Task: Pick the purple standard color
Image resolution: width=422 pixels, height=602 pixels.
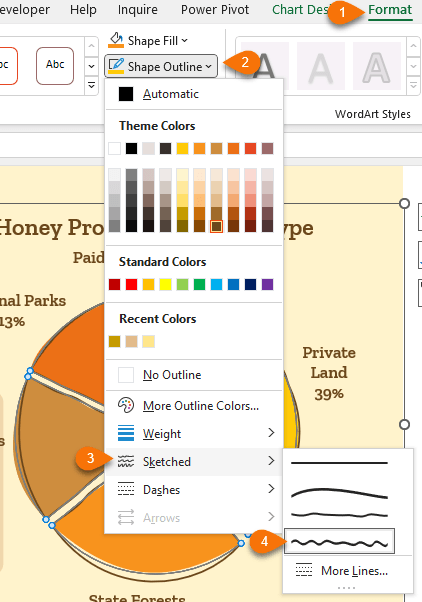Action: (267, 284)
